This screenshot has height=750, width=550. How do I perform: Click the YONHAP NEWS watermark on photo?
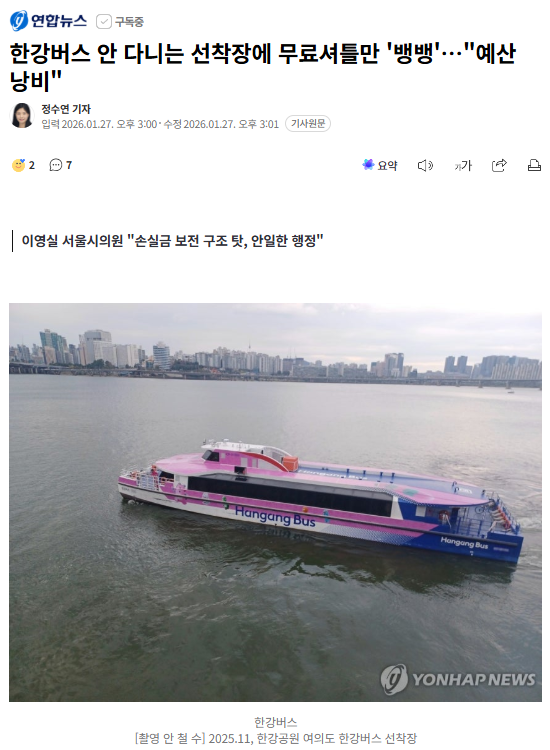(x=458, y=679)
